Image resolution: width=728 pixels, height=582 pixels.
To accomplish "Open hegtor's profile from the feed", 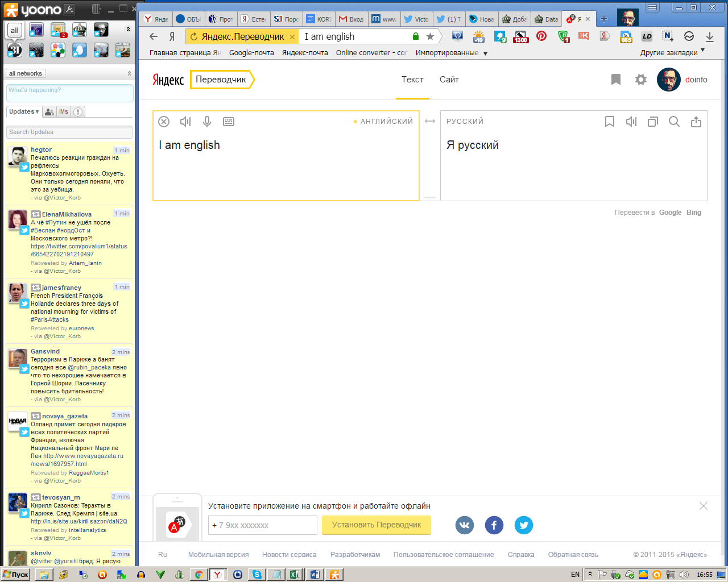I will click(x=41, y=149).
